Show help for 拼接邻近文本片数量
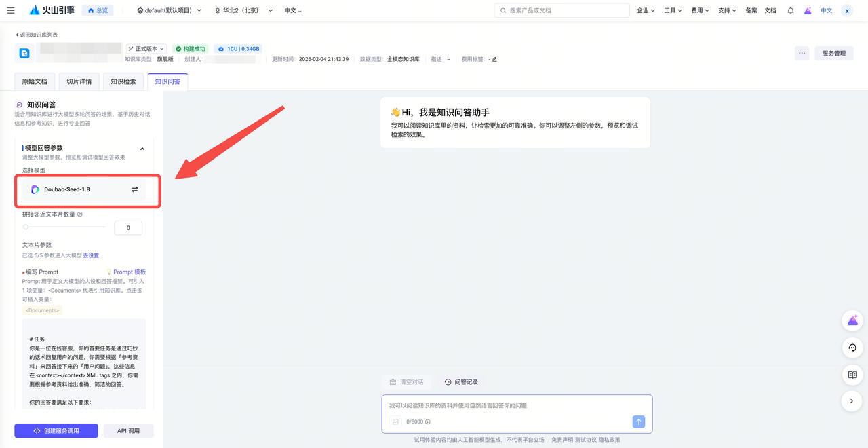The image size is (868, 448). [80, 214]
